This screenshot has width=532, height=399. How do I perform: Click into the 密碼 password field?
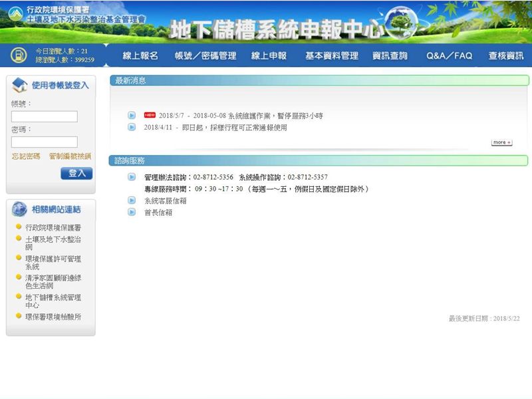click(x=45, y=142)
